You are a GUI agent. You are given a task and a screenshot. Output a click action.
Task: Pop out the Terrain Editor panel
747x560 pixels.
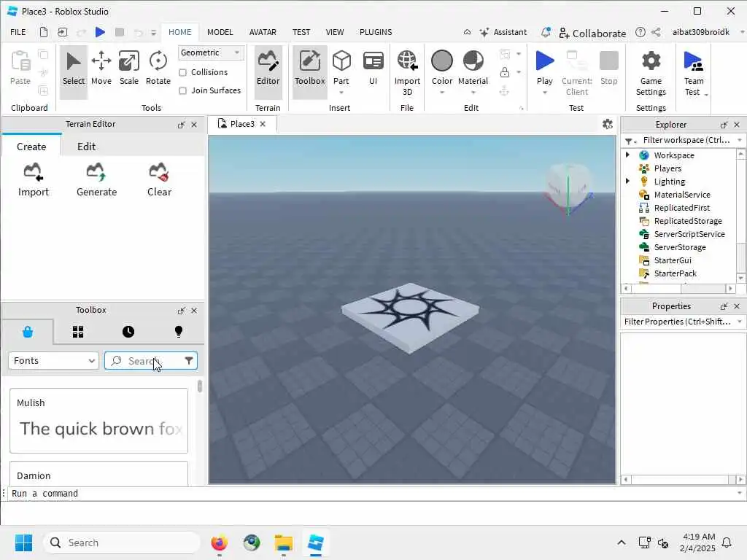pyautogui.click(x=181, y=124)
